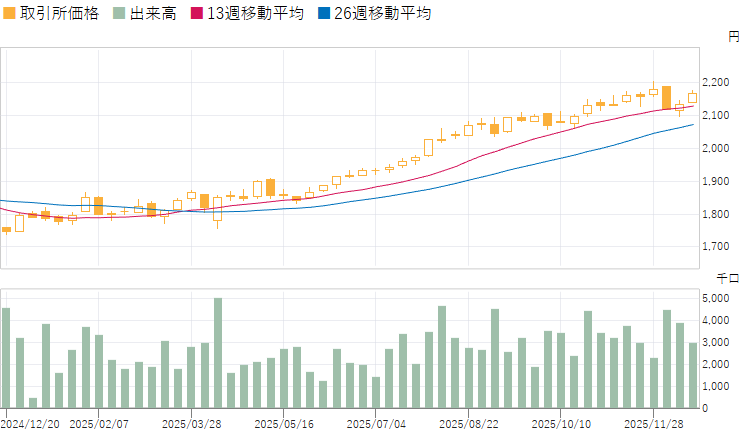Click the orange 取引所価格 legend swatch

coord(10,14)
